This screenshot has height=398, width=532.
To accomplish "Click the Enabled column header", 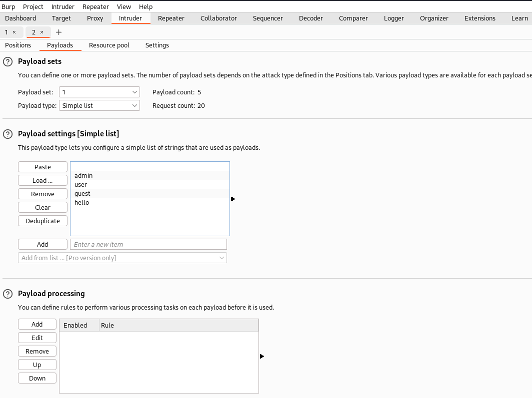I will [x=79, y=325].
